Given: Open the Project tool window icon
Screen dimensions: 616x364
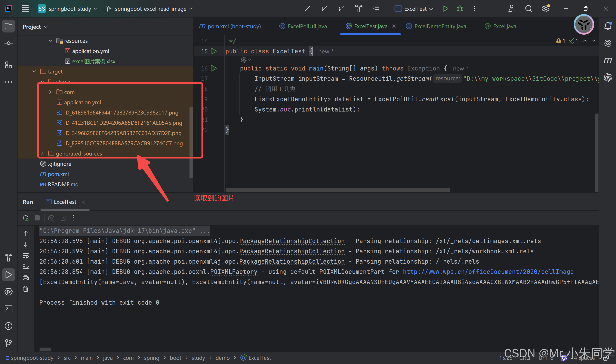Looking at the screenshot, I should [9, 26].
